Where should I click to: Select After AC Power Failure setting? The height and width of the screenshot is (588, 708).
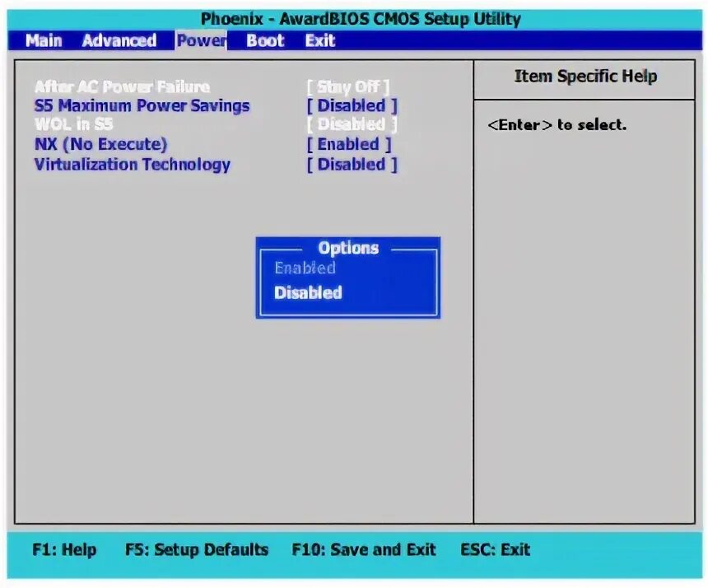pos(122,86)
